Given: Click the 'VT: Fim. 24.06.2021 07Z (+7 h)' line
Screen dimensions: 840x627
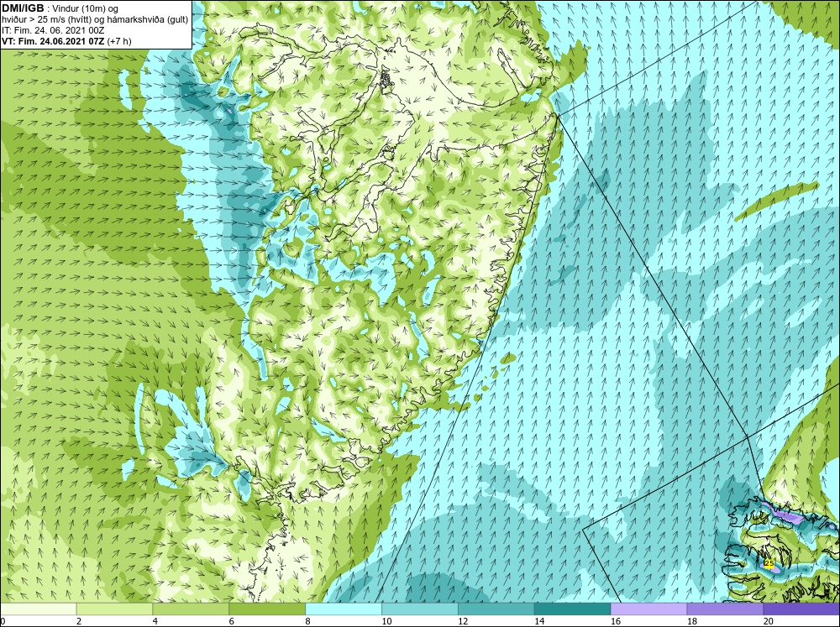Looking at the screenshot, I should 66,41.
